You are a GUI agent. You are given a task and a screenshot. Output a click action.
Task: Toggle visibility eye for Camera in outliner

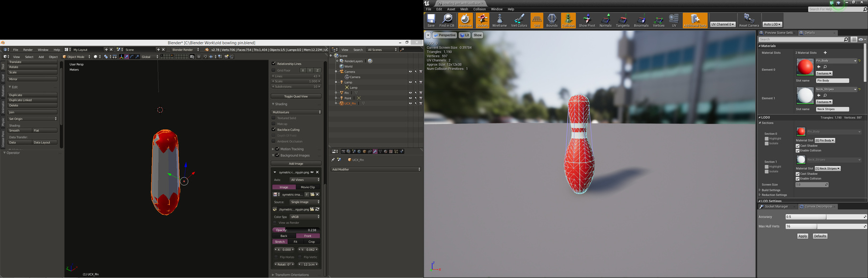click(410, 72)
